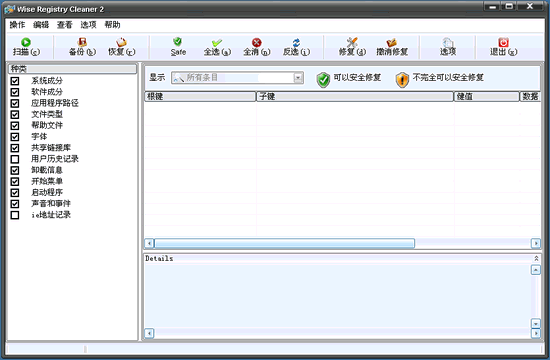This screenshot has width=550, height=360.
Task: Toggle 软件成分 checkbox
Action: (x=15, y=92)
